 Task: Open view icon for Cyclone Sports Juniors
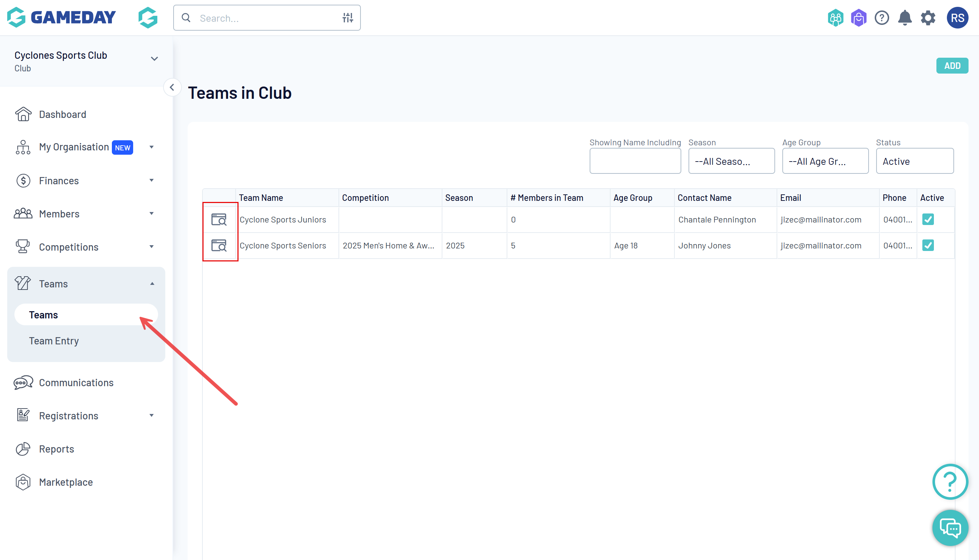(219, 220)
